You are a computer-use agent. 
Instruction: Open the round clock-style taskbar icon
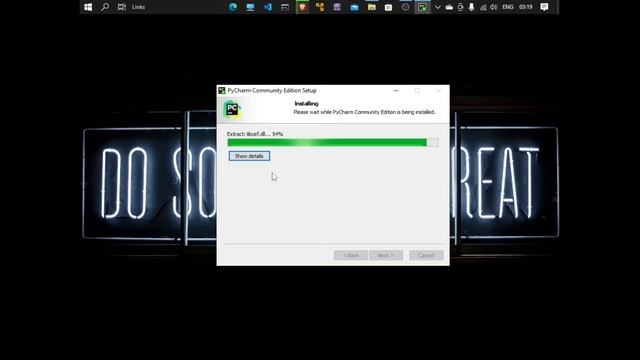(405, 7)
